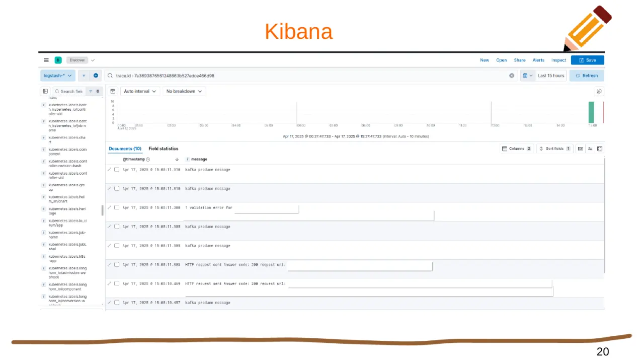Click New in the top menu
The width and height of the screenshot is (644, 363).
point(485,60)
